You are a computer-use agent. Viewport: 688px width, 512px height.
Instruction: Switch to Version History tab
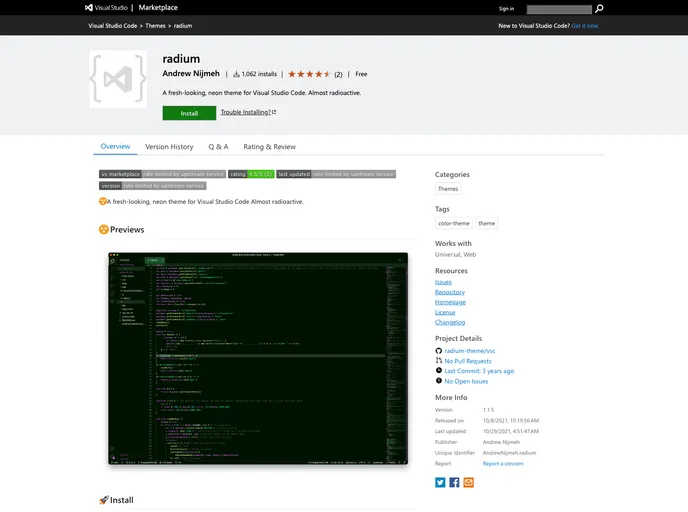pos(169,147)
